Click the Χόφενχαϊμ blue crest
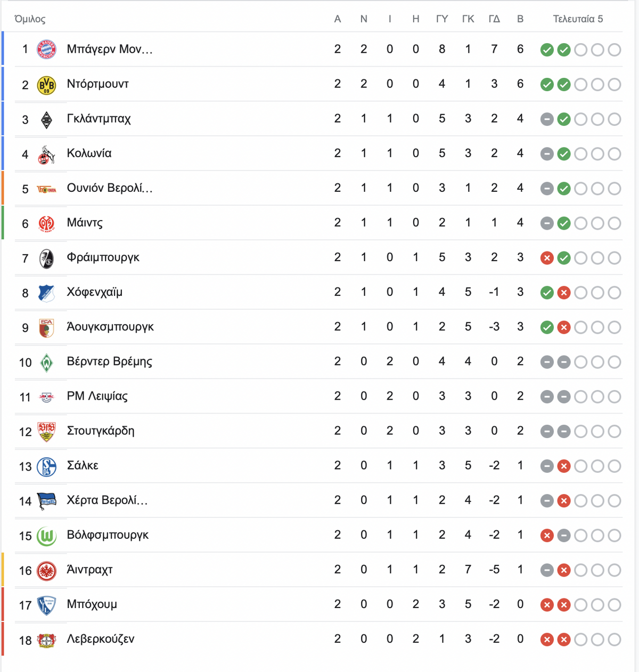 46,293
